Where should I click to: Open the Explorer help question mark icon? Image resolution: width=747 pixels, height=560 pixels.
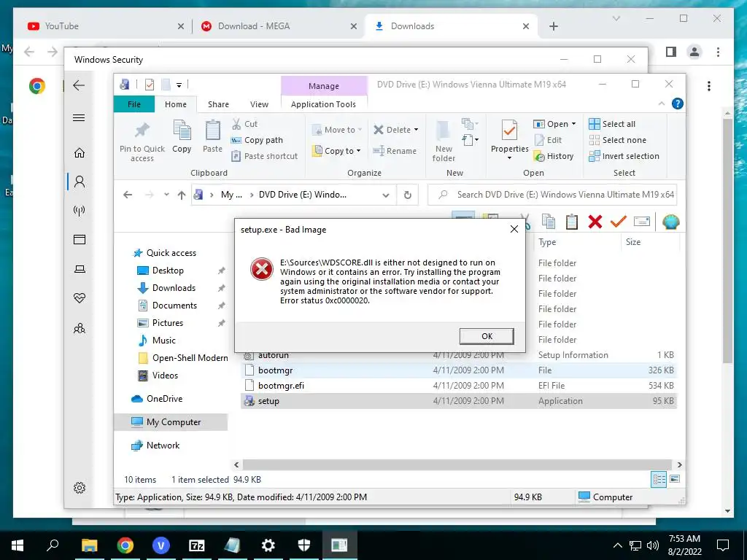coord(677,104)
